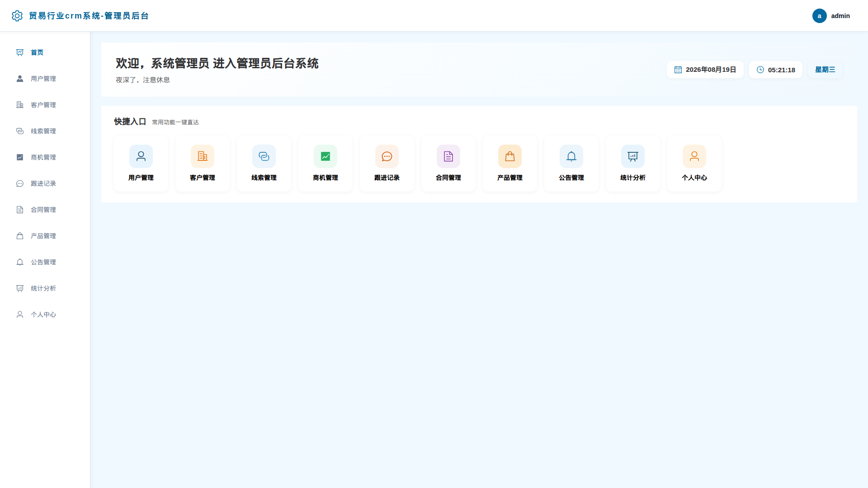This screenshot has height=488, width=868.
Task: Click the 常用功能一键直达 subtitle
Action: coord(175,122)
